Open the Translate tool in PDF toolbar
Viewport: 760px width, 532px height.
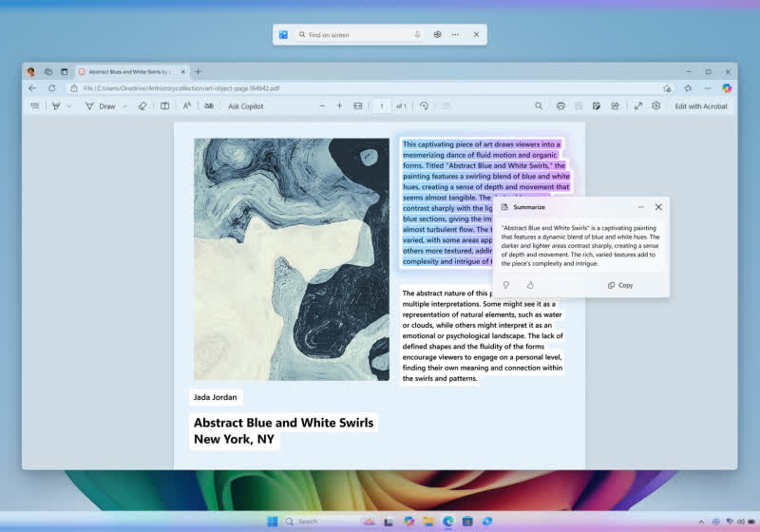click(x=209, y=106)
